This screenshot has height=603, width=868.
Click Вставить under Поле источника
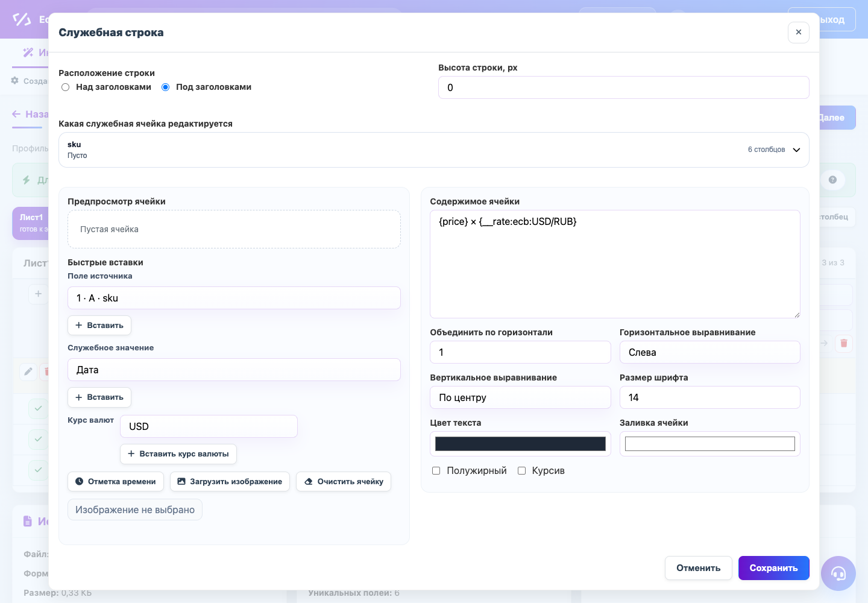coord(99,325)
